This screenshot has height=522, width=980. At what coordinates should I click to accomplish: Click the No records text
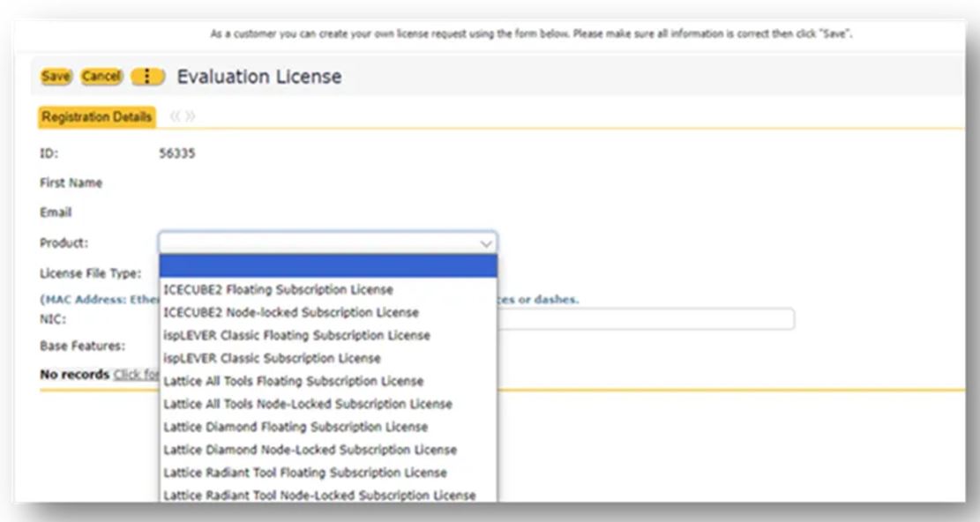click(74, 375)
